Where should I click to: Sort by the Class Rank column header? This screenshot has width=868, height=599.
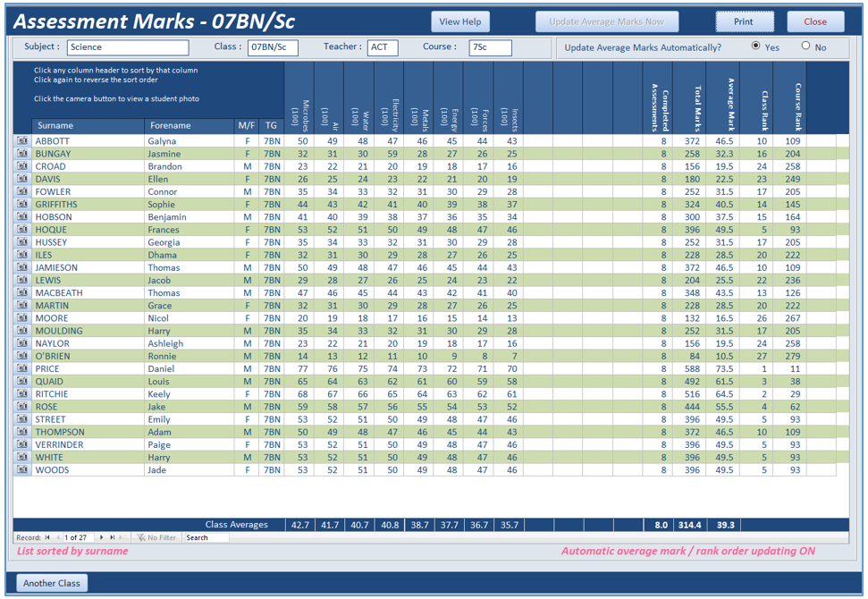pyautogui.click(x=756, y=98)
